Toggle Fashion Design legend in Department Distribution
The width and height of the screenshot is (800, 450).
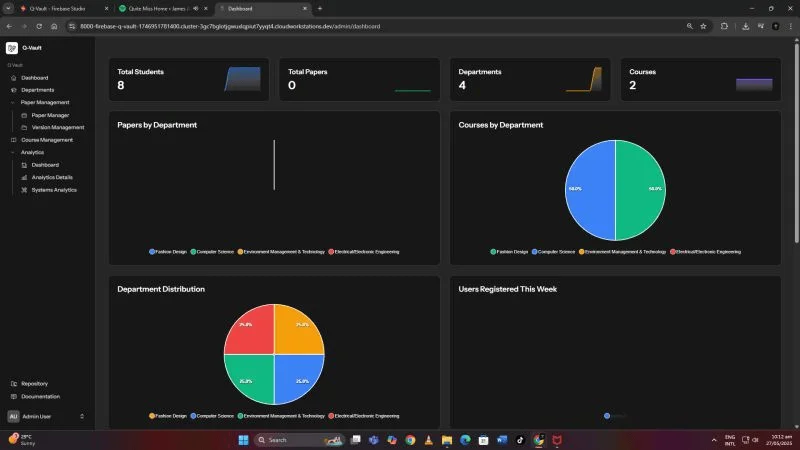(168, 416)
